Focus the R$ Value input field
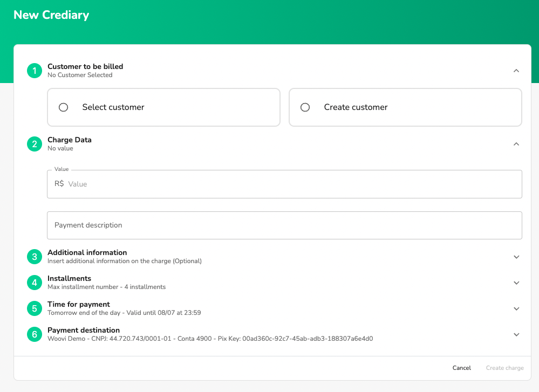This screenshot has height=392, width=539. tap(291, 184)
